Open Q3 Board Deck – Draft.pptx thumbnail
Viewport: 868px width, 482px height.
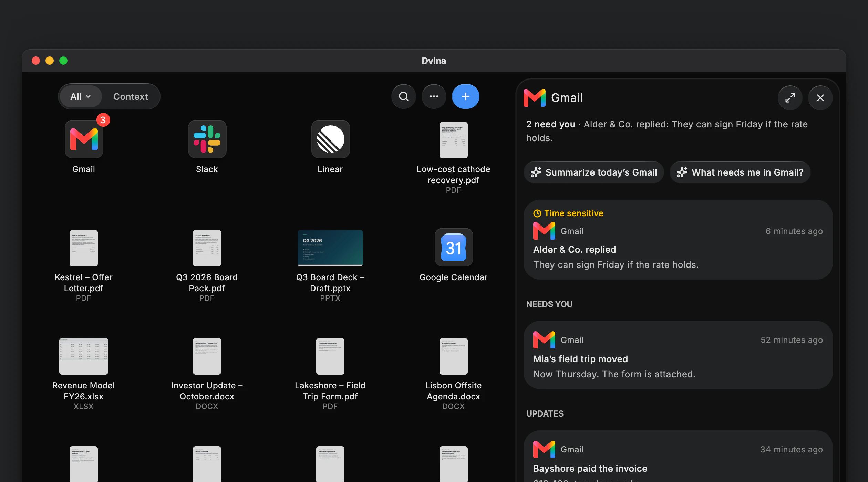pyautogui.click(x=330, y=248)
